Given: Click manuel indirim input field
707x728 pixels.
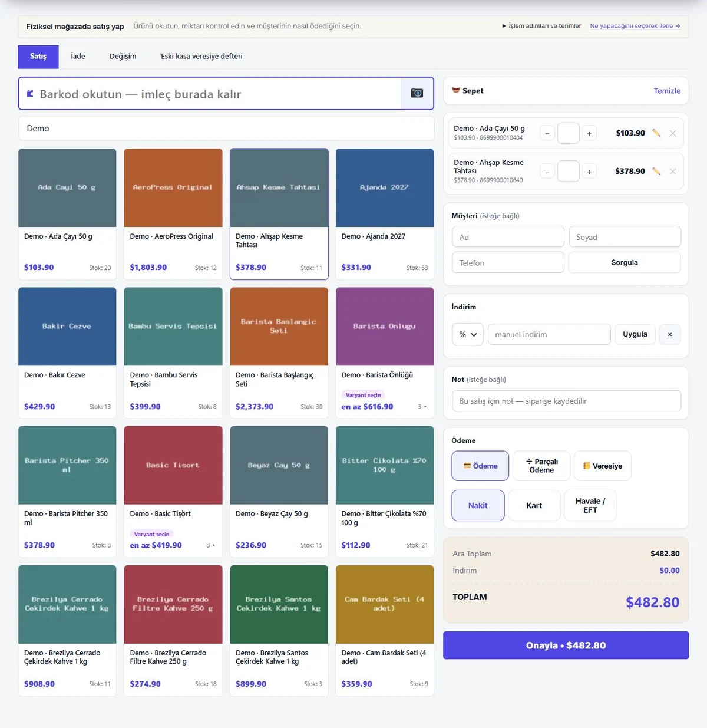Looking at the screenshot, I should pos(549,334).
